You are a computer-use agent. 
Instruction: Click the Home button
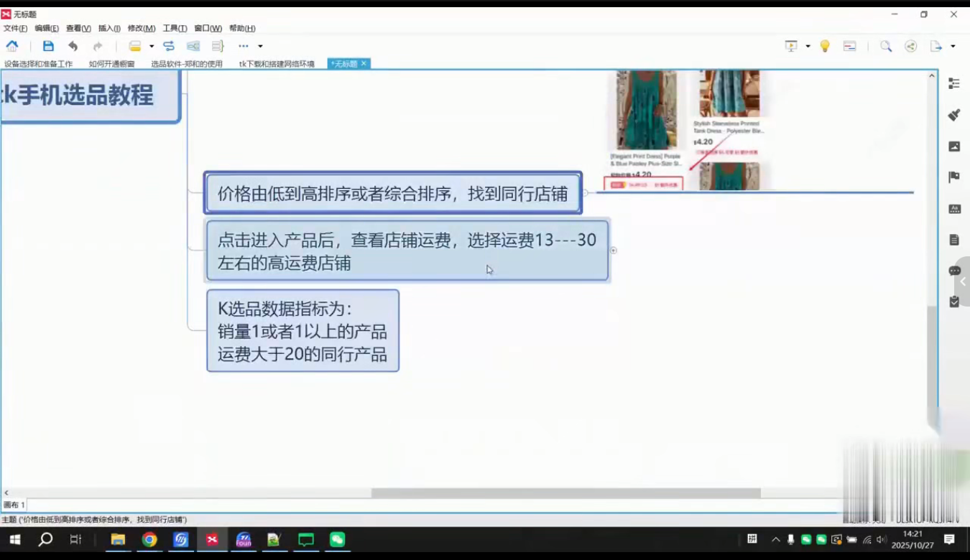coord(11,45)
